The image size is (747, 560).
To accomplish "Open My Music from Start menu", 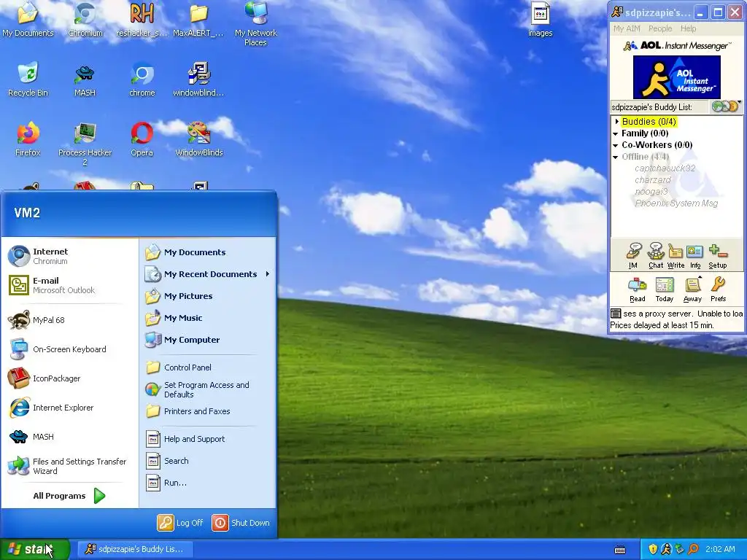I will point(207,318).
